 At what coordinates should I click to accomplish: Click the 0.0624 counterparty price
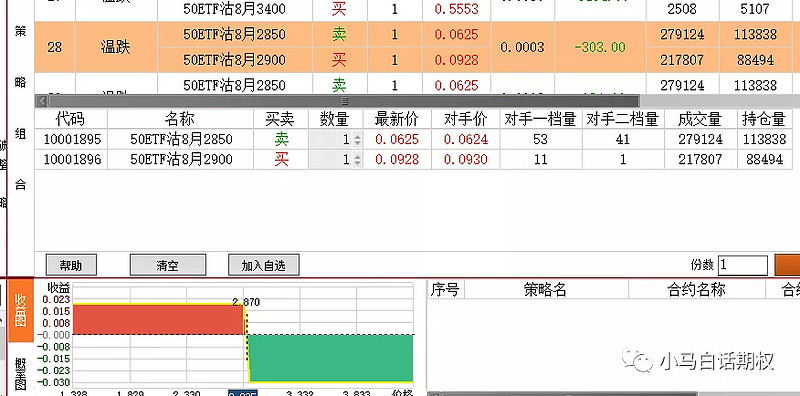465,139
